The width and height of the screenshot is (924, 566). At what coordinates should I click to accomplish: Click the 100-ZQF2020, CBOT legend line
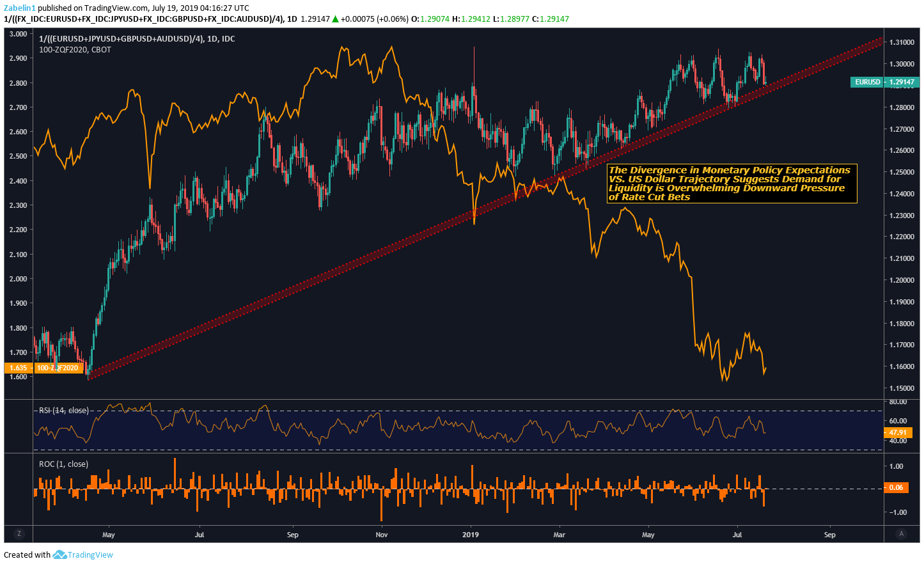click(x=75, y=49)
